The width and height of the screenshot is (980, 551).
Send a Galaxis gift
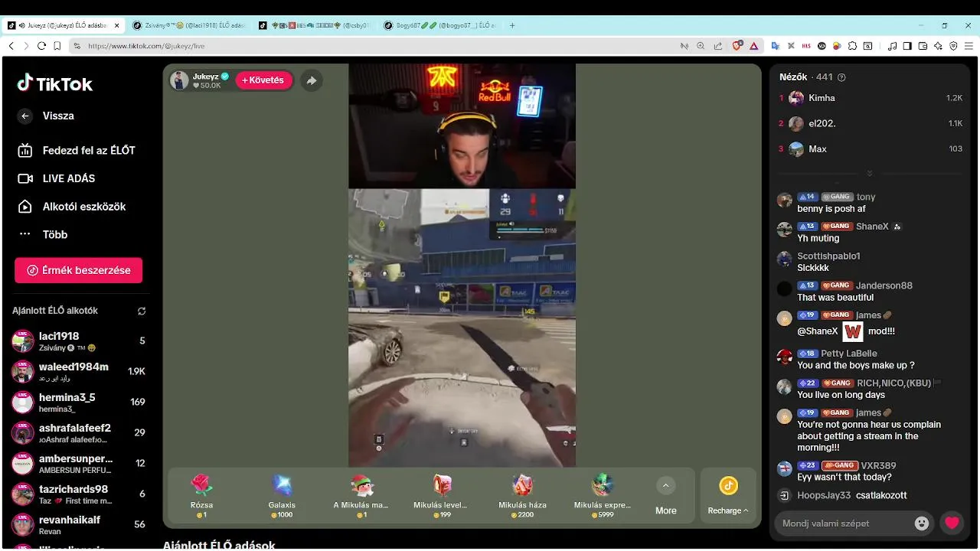pyautogui.click(x=281, y=496)
